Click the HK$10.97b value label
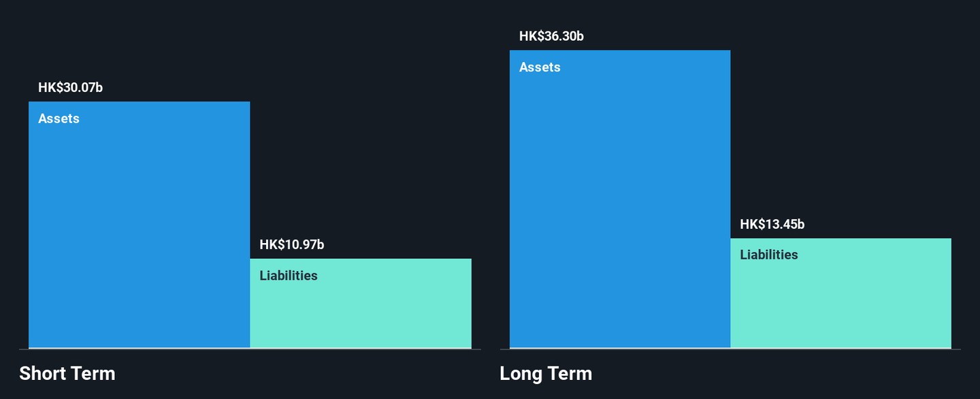Viewport: 980px width, 399px height. coord(291,244)
